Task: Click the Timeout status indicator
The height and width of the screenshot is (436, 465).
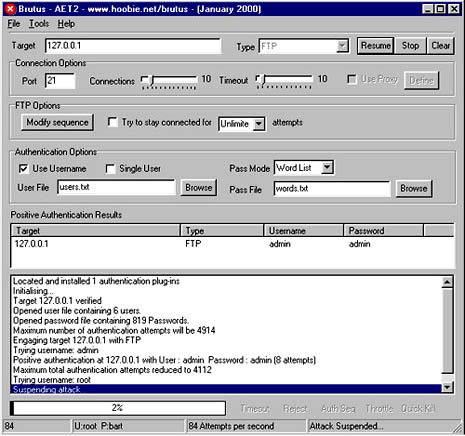Action: 255,408
